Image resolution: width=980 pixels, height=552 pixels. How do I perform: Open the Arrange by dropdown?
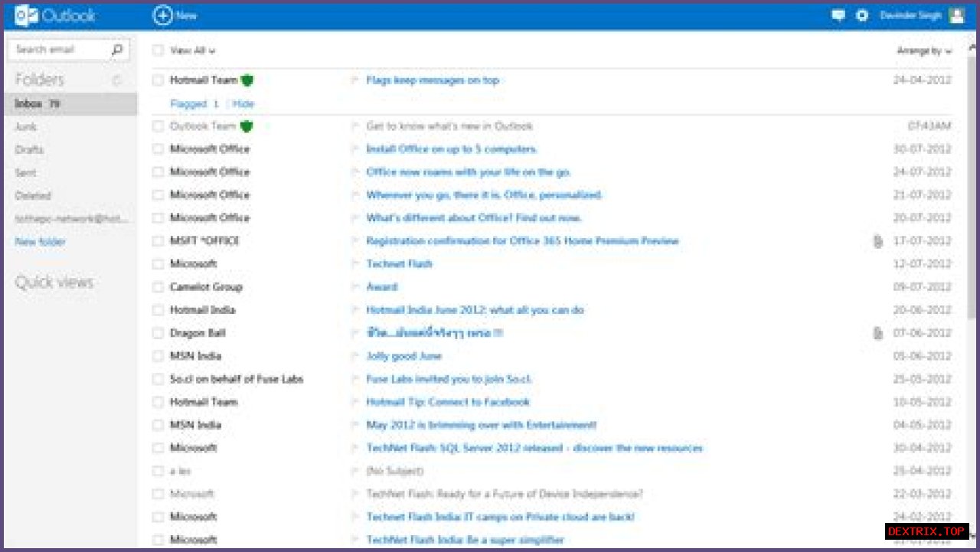click(924, 51)
